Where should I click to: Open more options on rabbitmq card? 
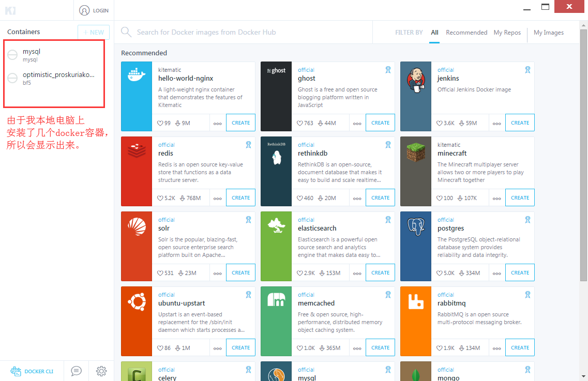click(x=497, y=348)
